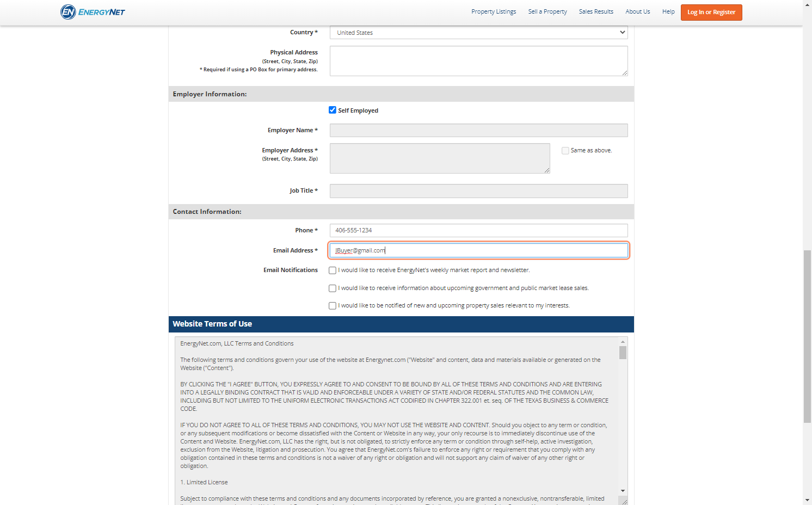Click the page vertical scrollbar thumb

807,336
